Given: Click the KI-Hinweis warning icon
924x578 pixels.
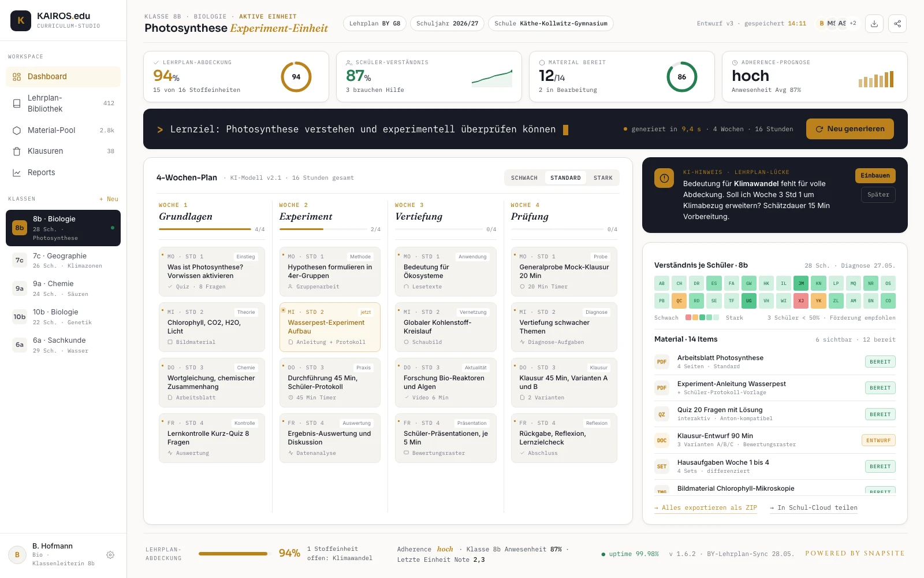Looking at the screenshot, I should [x=664, y=178].
